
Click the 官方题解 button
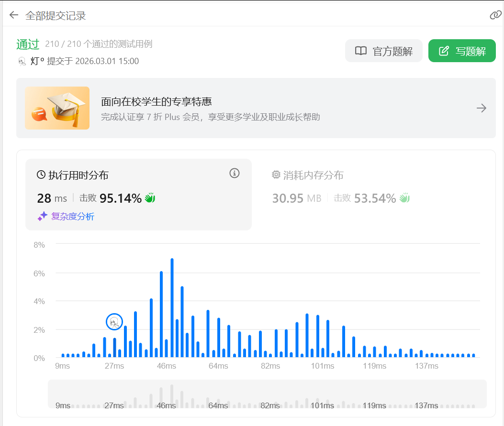383,51
